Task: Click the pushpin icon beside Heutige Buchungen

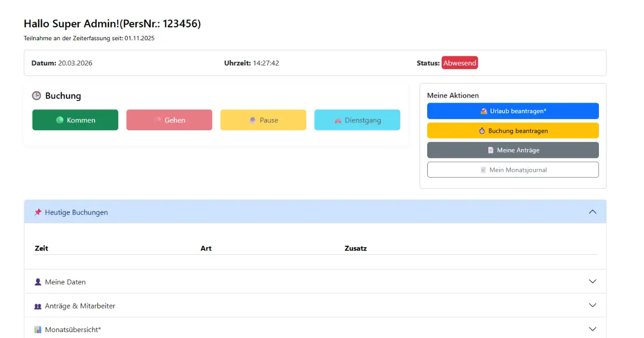Action: click(x=38, y=212)
